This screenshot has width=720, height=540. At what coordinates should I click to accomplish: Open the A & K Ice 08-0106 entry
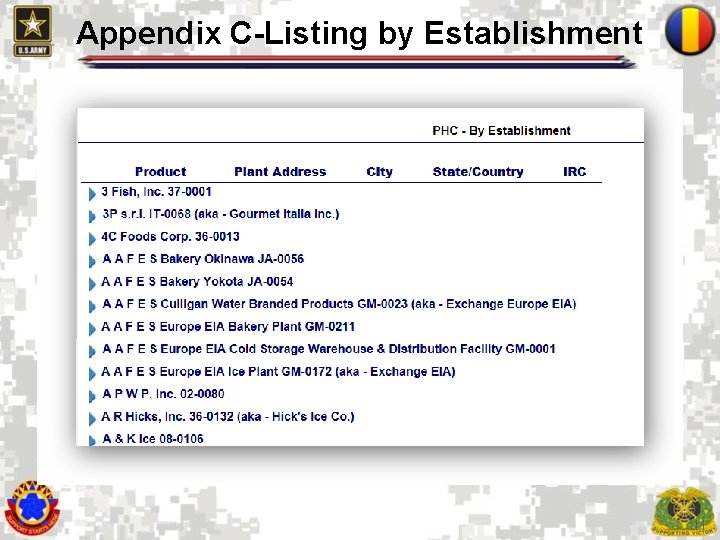pos(153,439)
